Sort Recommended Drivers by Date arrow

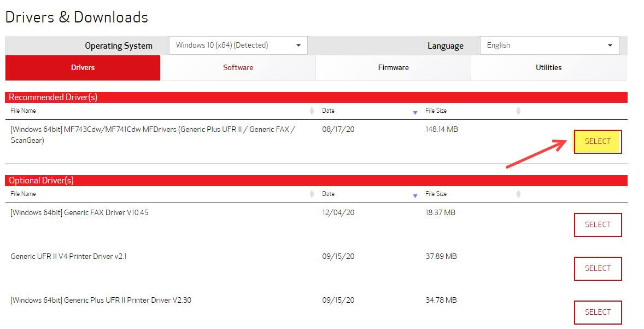pyautogui.click(x=415, y=113)
